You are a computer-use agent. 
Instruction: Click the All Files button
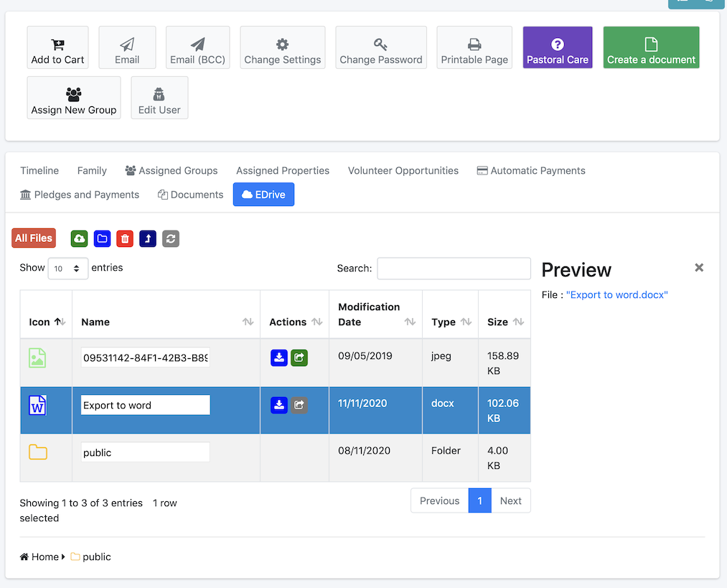(34, 238)
